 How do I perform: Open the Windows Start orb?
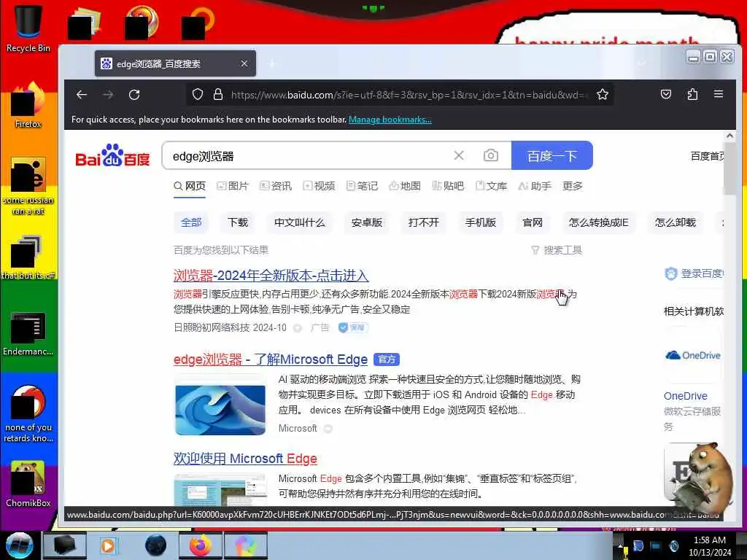click(20, 545)
